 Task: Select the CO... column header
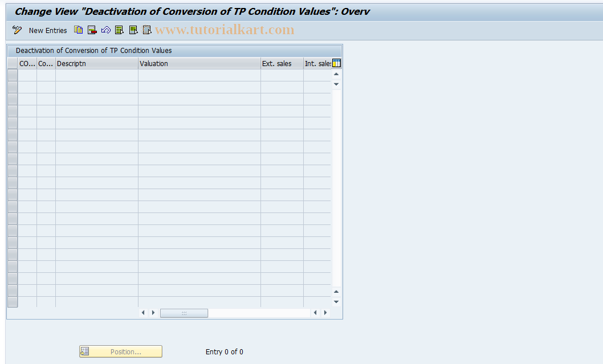tap(27, 63)
